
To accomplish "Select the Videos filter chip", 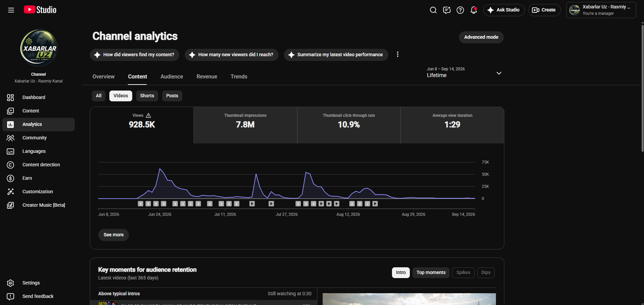I will point(121,96).
